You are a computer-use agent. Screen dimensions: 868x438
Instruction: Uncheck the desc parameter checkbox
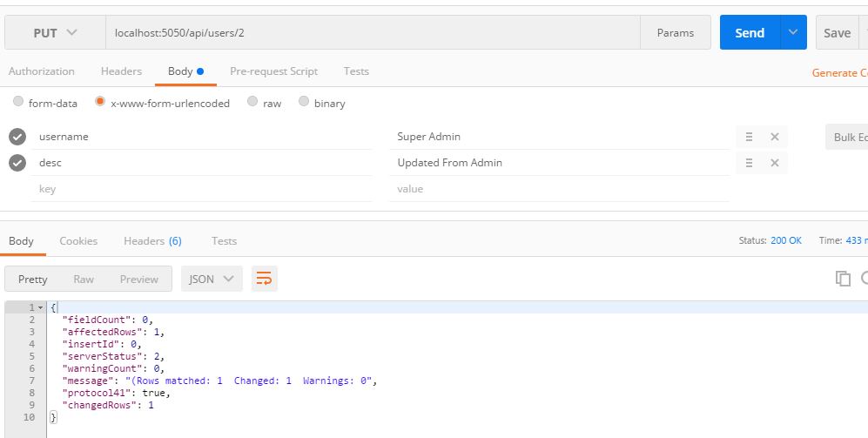point(17,163)
